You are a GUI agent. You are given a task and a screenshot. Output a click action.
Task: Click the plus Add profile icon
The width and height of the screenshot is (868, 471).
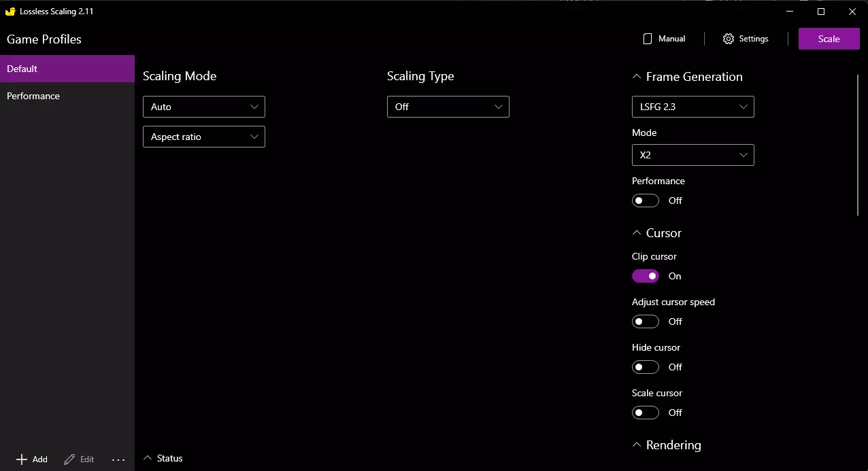point(22,459)
